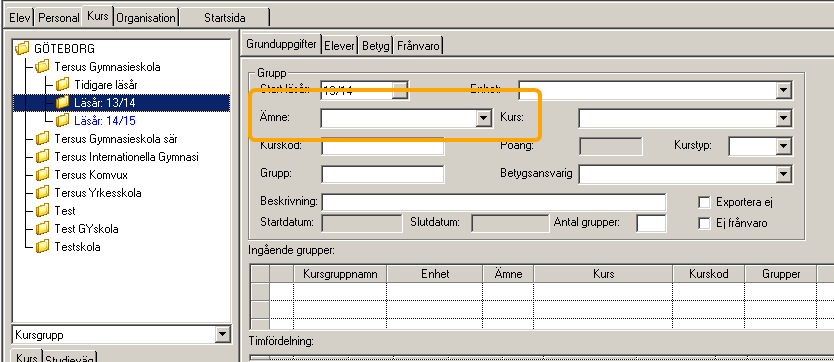Image resolution: width=834 pixels, height=362 pixels.
Task: Click the Test GYskola folder icon
Action: coord(42,229)
